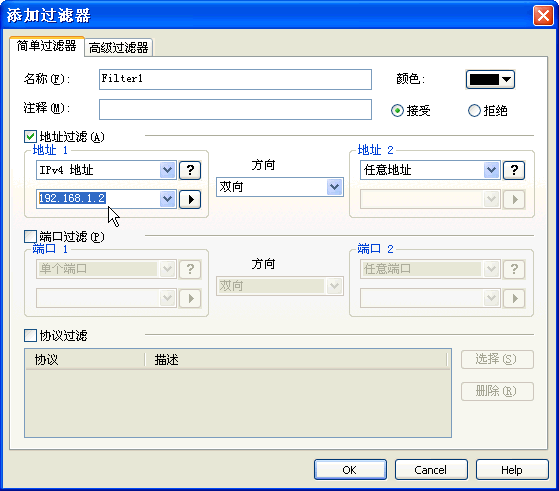The height and width of the screenshot is (491, 559).
Task: Click the OK button
Action: (x=350, y=470)
